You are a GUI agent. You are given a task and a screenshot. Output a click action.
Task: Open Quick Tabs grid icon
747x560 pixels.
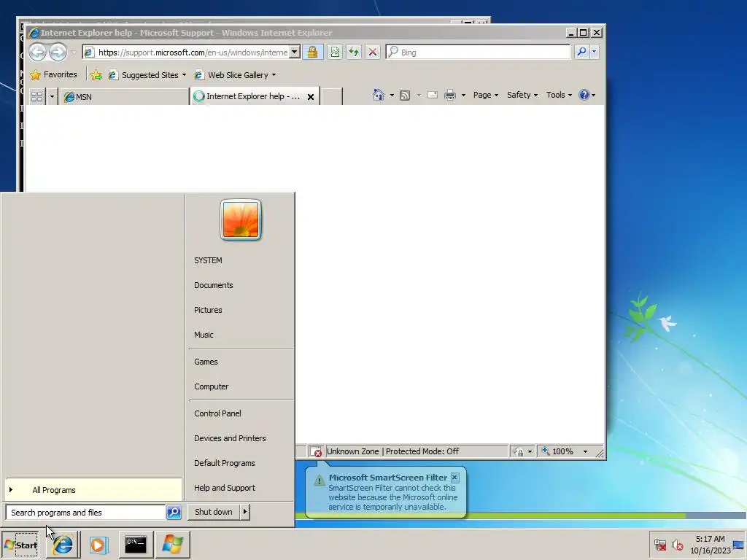(x=36, y=97)
